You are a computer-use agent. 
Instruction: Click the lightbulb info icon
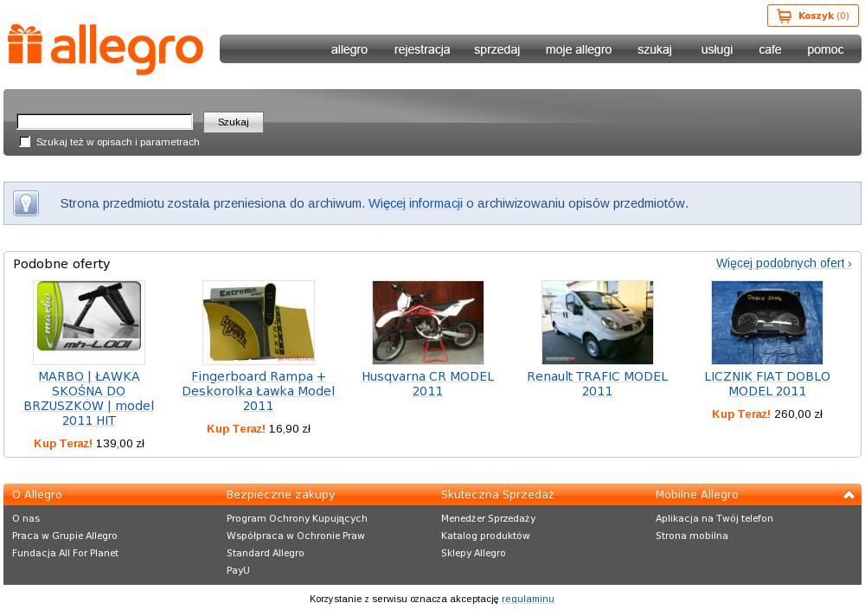coord(26,203)
